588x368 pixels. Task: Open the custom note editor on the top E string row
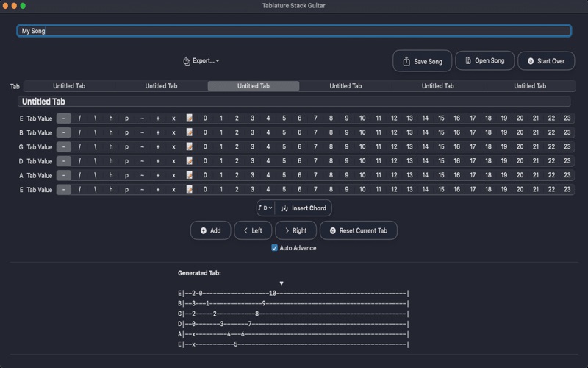(190, 118)
